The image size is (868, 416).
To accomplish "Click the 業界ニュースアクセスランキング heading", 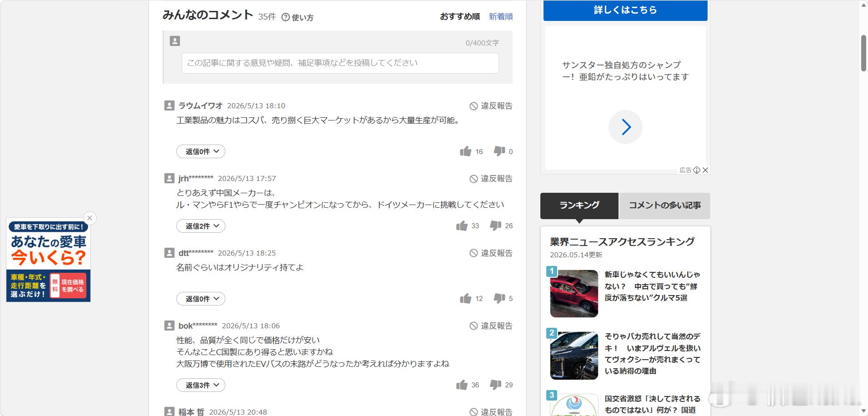I will tap(622, 241).
